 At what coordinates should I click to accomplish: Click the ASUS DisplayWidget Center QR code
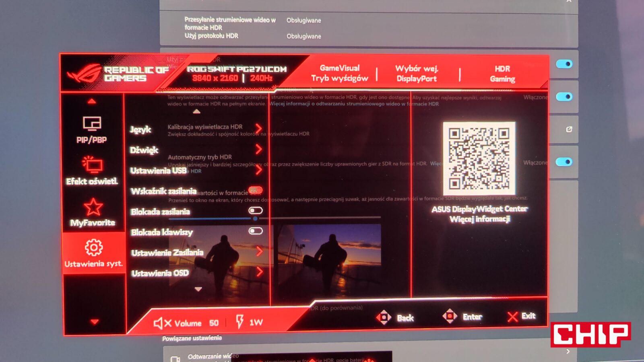[479, 158]
